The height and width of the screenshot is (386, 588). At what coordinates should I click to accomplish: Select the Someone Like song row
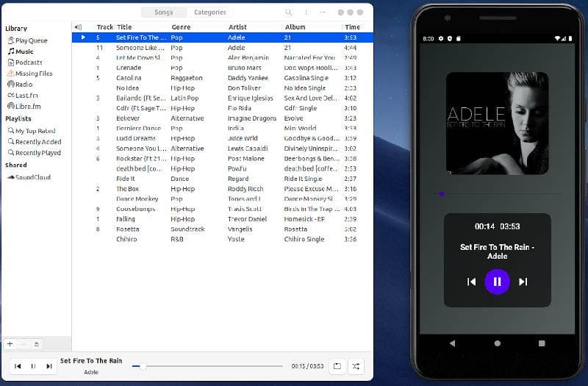(x=223, y=48)
